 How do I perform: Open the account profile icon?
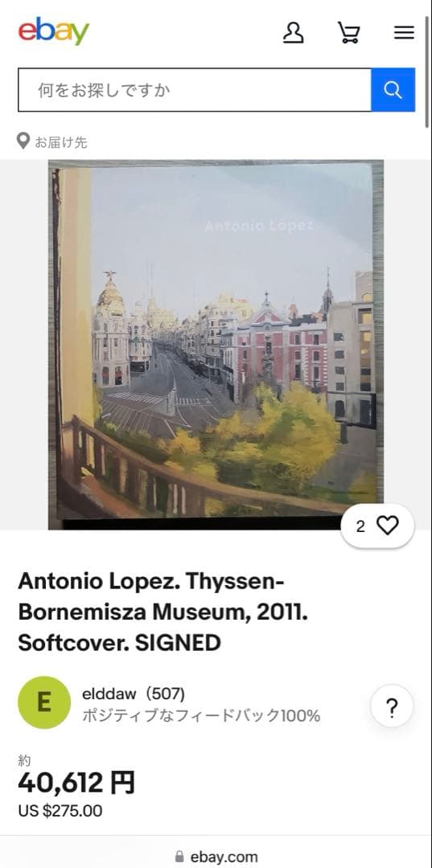coord(293,33)
